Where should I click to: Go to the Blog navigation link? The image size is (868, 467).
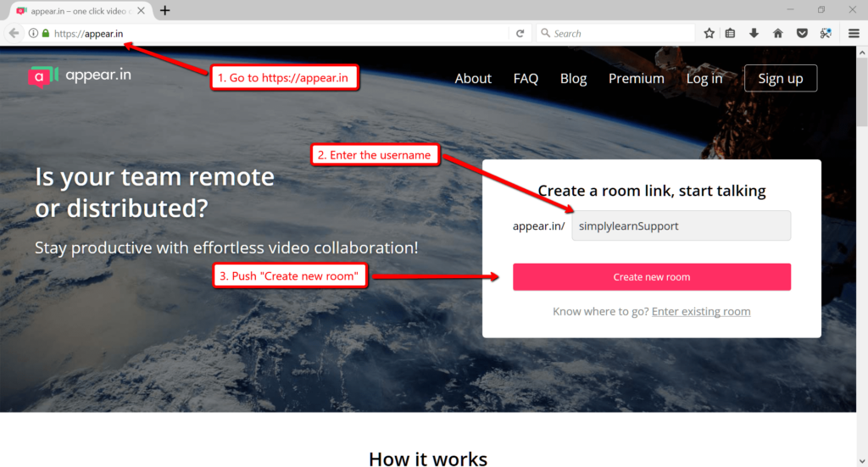pyautogui.click(x=573, y=78)
